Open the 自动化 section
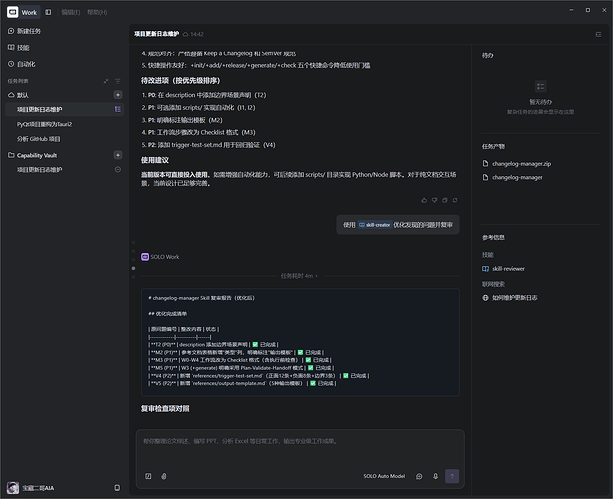The width and height of the screenshot is (613, 499). click(22, 64)
